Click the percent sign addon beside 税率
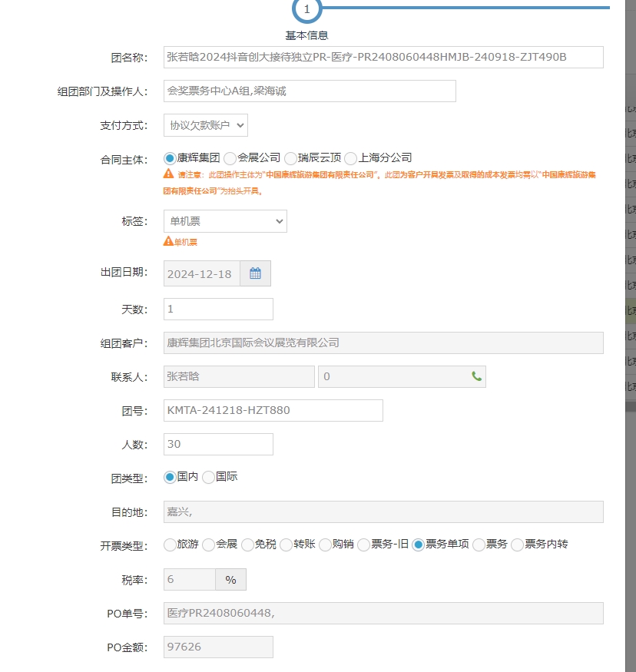Viewport: 636px width, 672px height. (230, 580)
